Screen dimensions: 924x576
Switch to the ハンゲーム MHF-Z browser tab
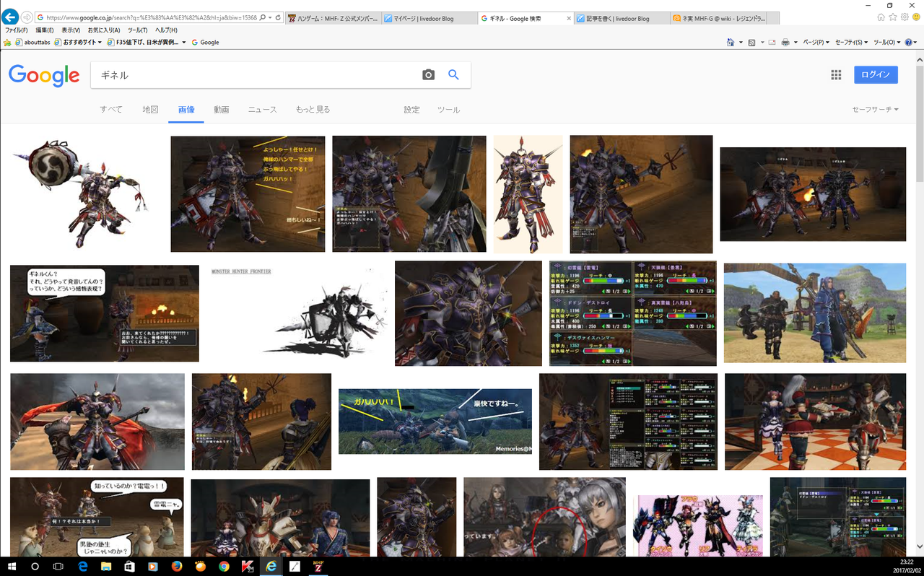click(x=333, y=18)
